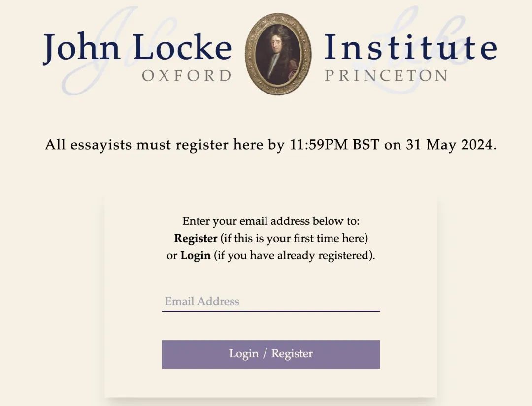The image size is (532, 406).
Task: Click the underline beneath the Email Address field
Action: [271, 311]
